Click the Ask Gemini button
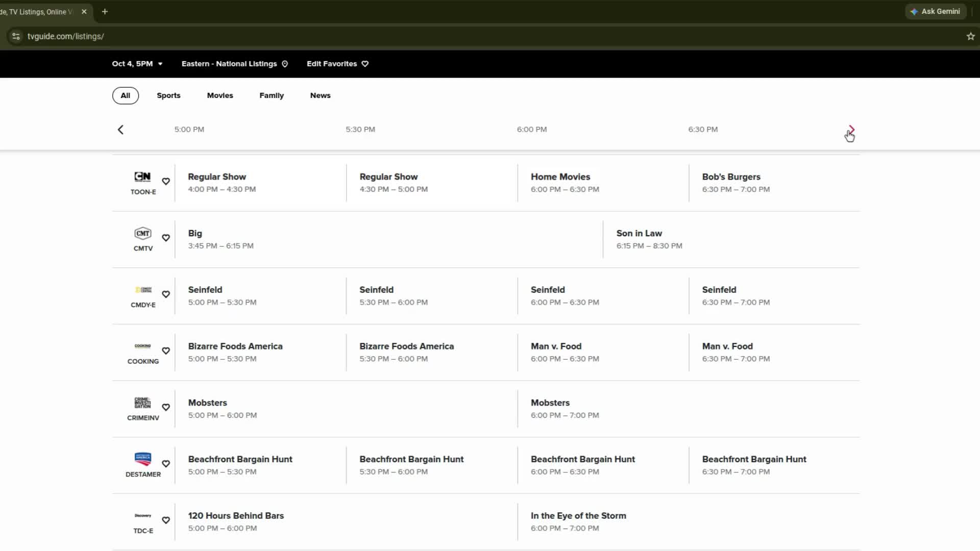This screenshot has height=551, width=980. coord(936,11)
